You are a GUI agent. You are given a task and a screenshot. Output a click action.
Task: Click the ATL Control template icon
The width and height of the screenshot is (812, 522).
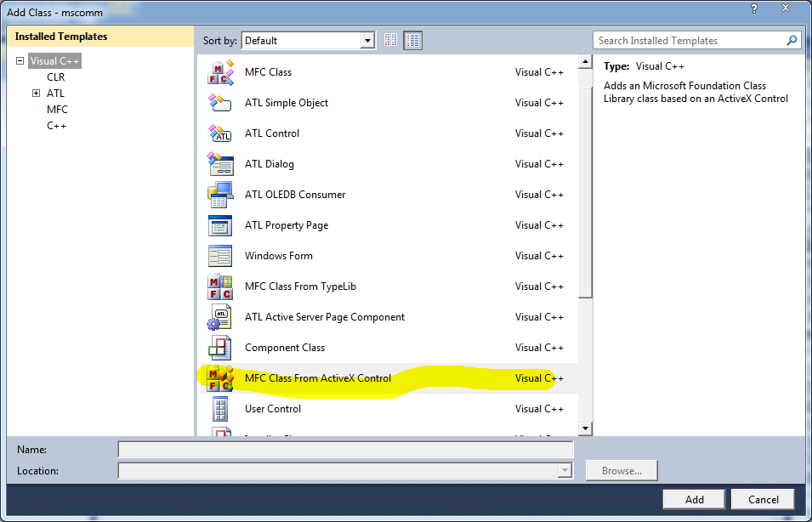(220, 133)
